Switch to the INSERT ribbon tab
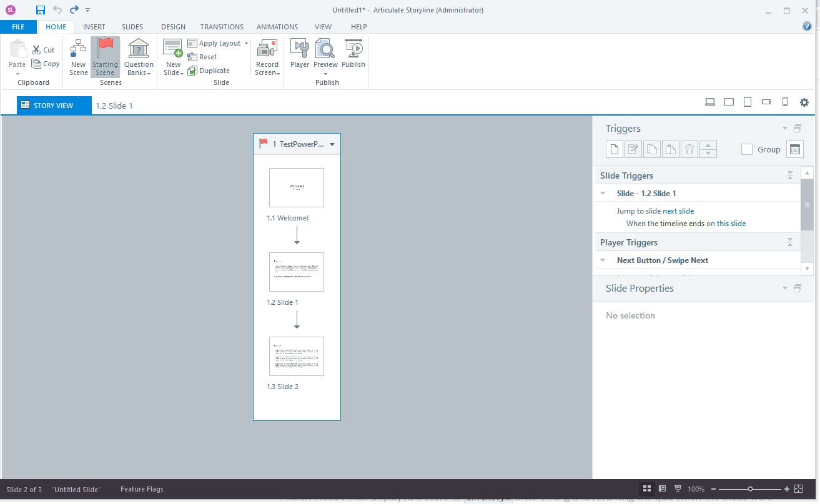Screen dimensions: 820x504 click(94, 26)
